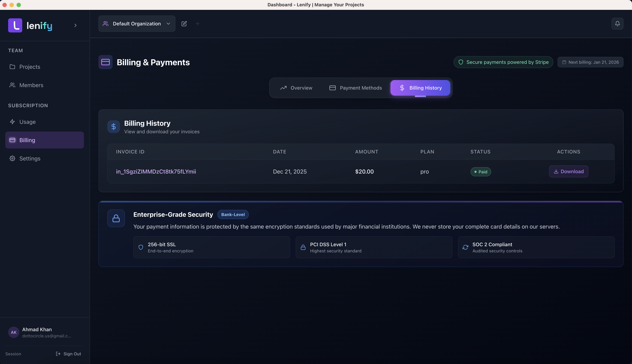Click the Lenify logo icon

[15, 25]
